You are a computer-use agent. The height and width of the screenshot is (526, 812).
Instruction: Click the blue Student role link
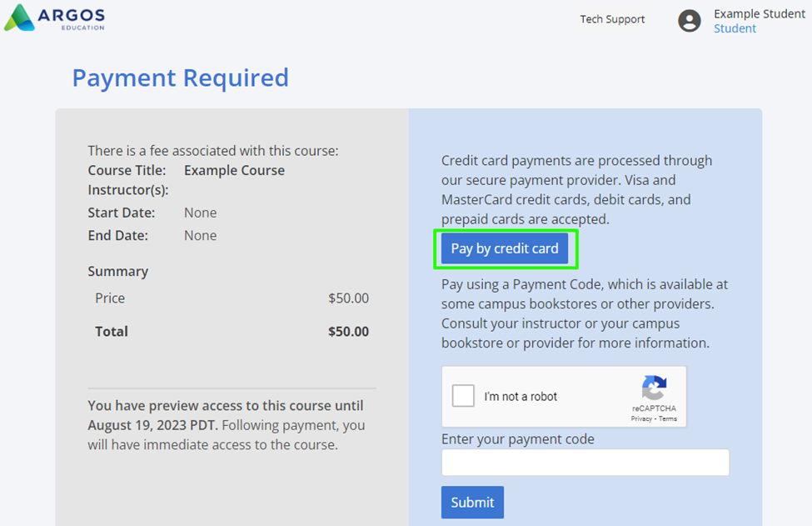point(735,28)
